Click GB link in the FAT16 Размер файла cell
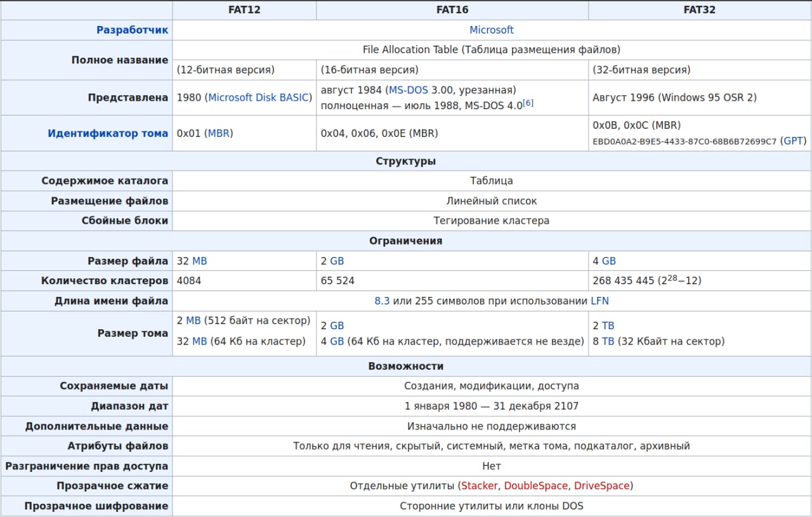The image size is (812, 517). point(337,261)
